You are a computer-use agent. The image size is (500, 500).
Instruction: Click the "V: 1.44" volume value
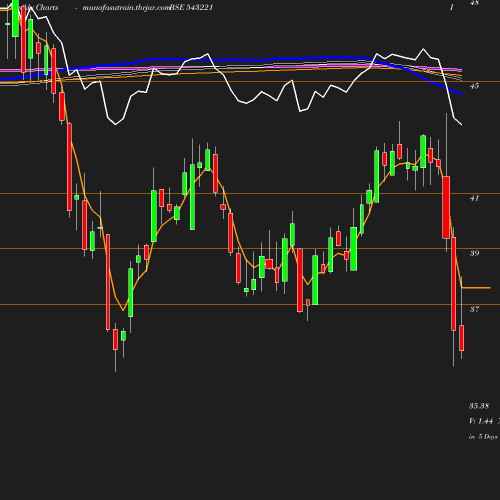(x=481, y=421)
